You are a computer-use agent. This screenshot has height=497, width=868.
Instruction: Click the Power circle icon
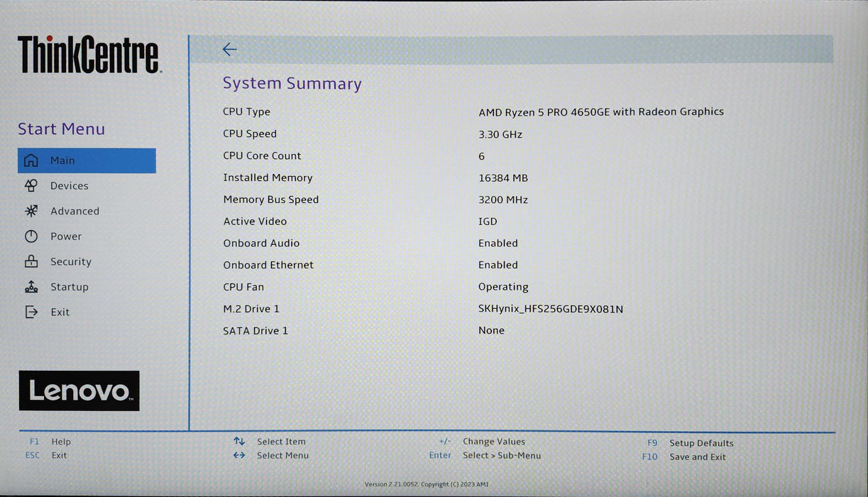pos(31,236)
